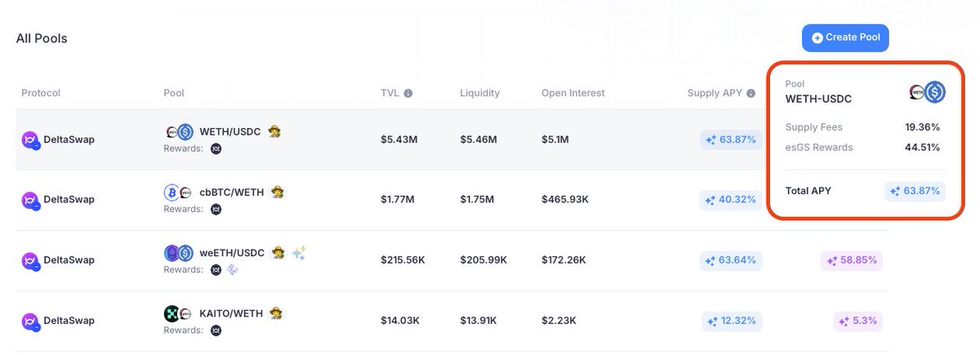Sort by Open Interest column header
The height and width of the screenshot is (355, 980).
pos(571,93)
